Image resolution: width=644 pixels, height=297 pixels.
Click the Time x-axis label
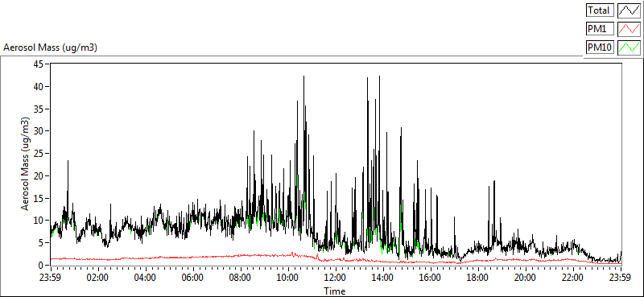tap(334, 291)
